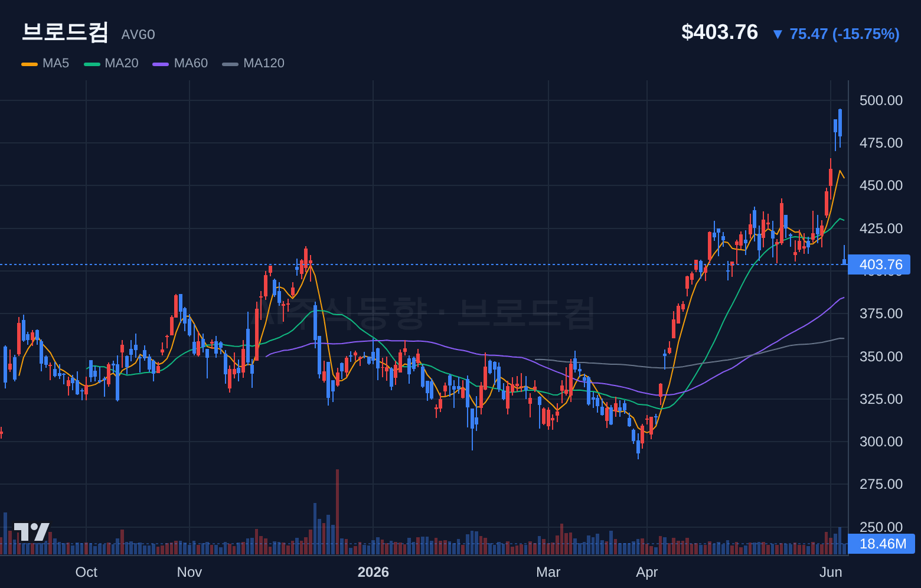Click the 450.00 price axis label
Screen dimensions: 921x588
881,185
